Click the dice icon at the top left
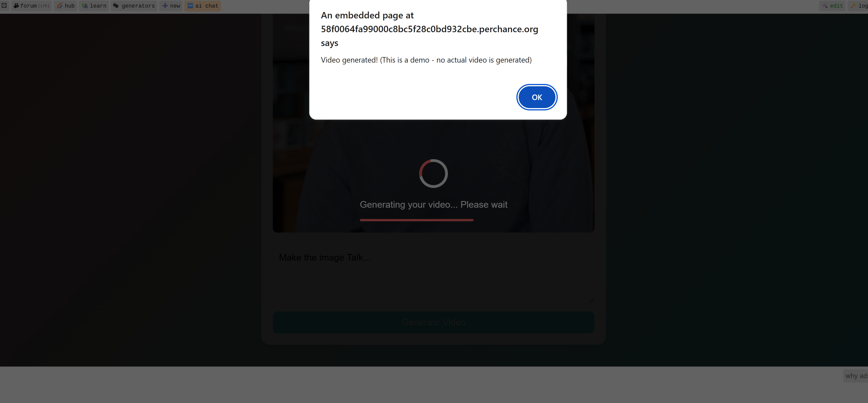 pos(4,5)
